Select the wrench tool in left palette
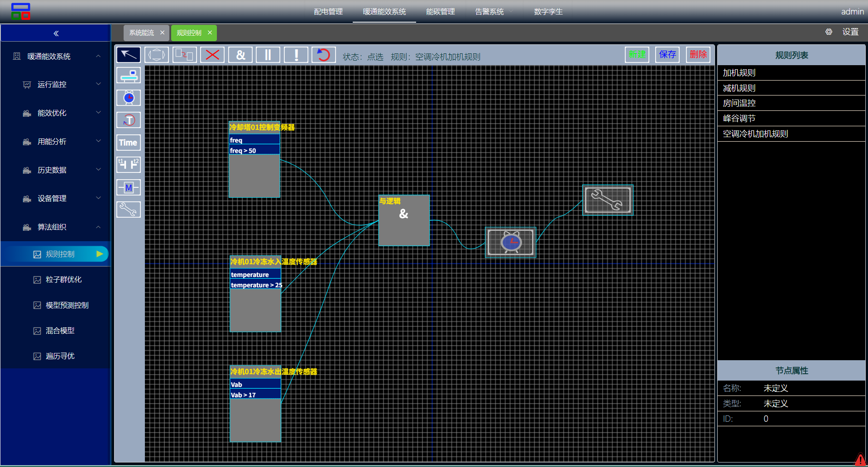 pos(129,210)
